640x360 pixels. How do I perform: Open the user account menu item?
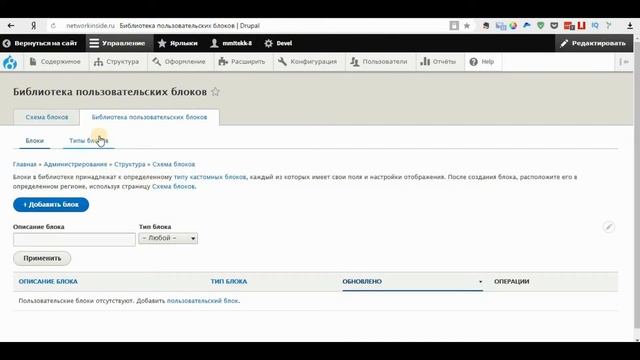(231, 43)
